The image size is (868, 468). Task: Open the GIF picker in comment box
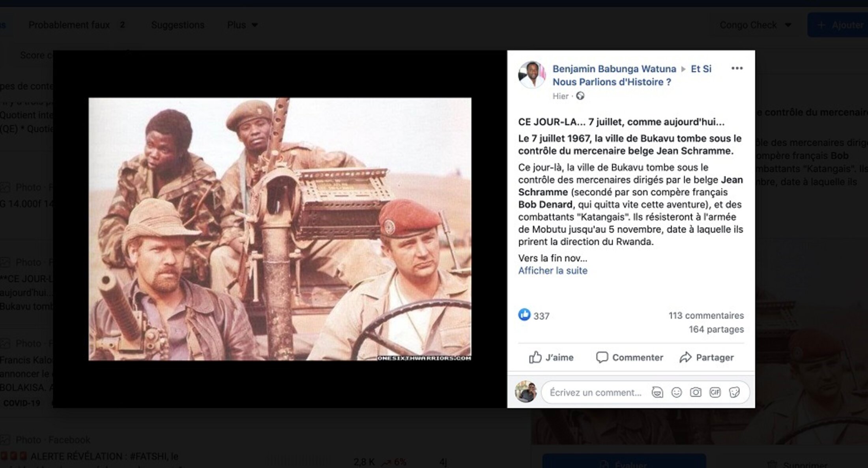click(715, 392)
